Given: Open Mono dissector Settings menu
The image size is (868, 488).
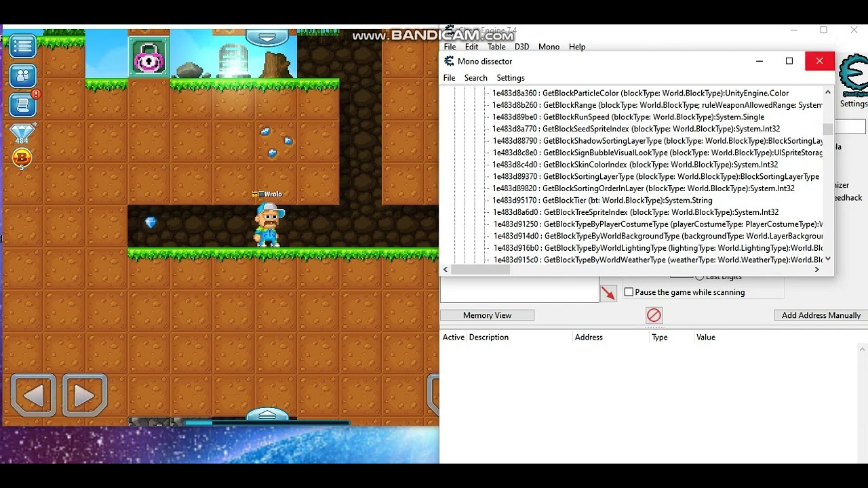Looking at the screenshot, I should point(511,78).
